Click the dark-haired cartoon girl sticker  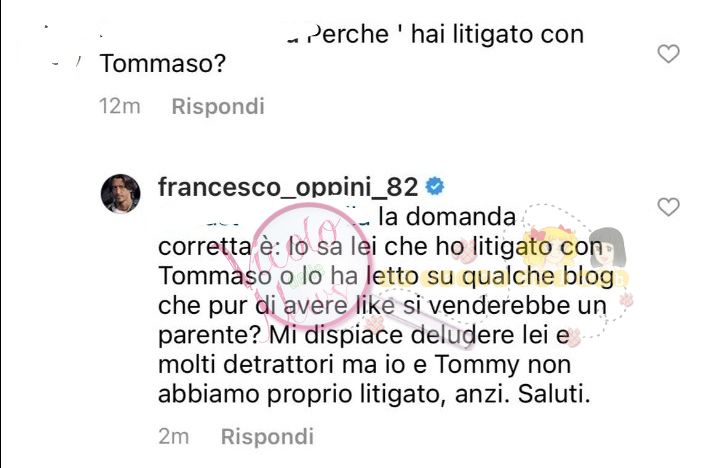[x=608, y=250]
